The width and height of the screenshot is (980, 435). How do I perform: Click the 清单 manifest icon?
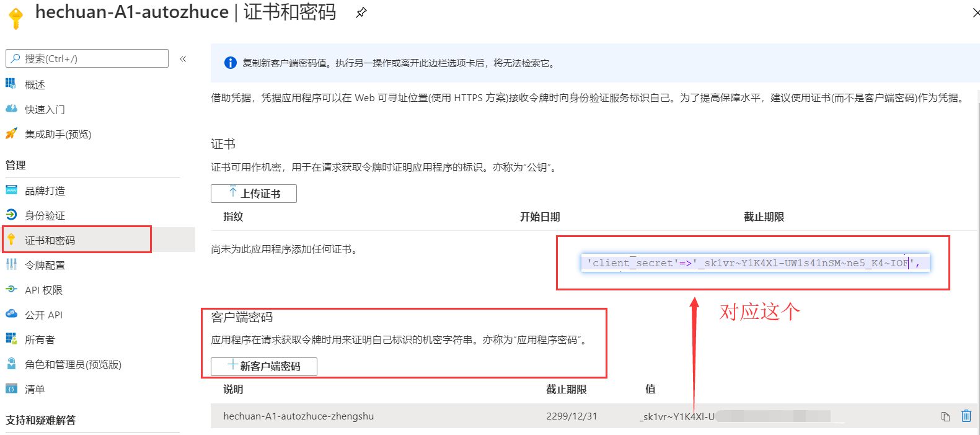coord(11,388)
